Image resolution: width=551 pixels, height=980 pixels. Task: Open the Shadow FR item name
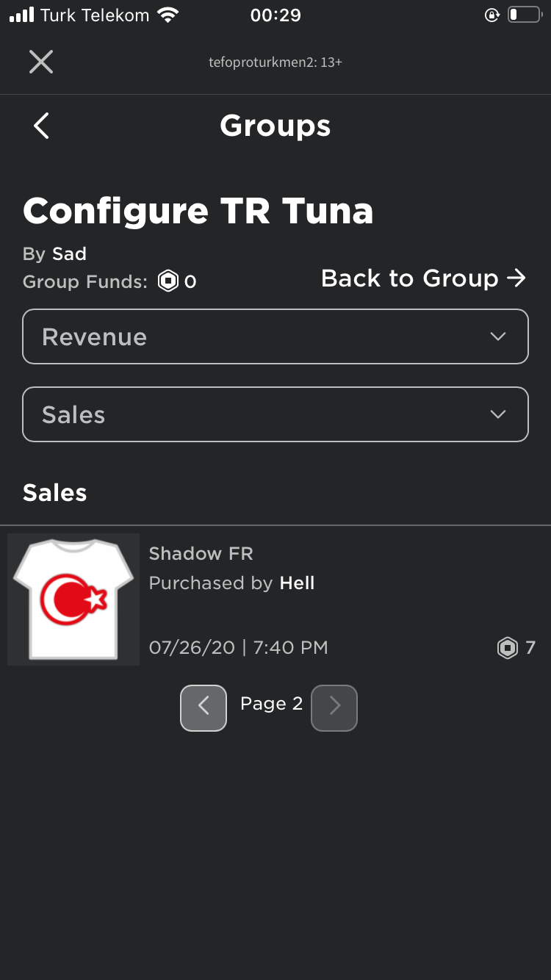coord(201,554)
